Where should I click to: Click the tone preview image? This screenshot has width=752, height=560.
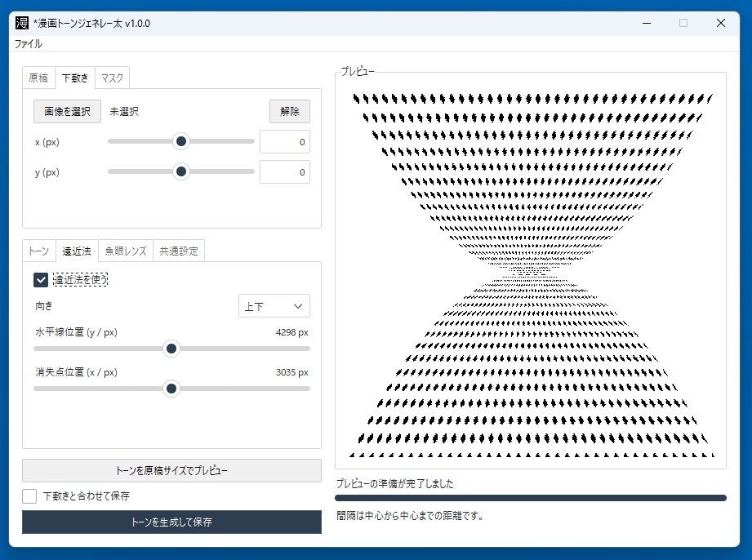531,275
